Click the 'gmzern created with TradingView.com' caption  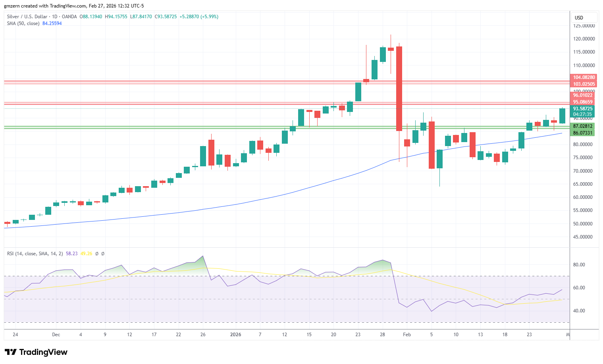pos(45,6)
